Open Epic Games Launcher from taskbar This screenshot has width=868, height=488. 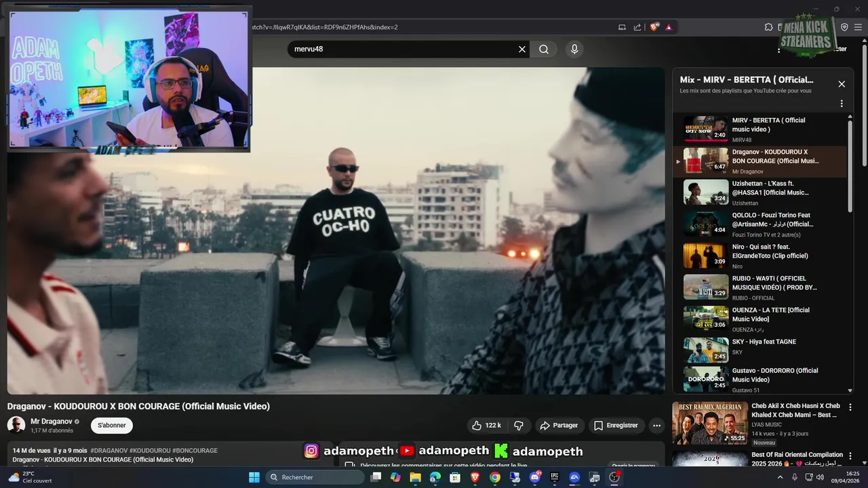(x=555, y=477)
